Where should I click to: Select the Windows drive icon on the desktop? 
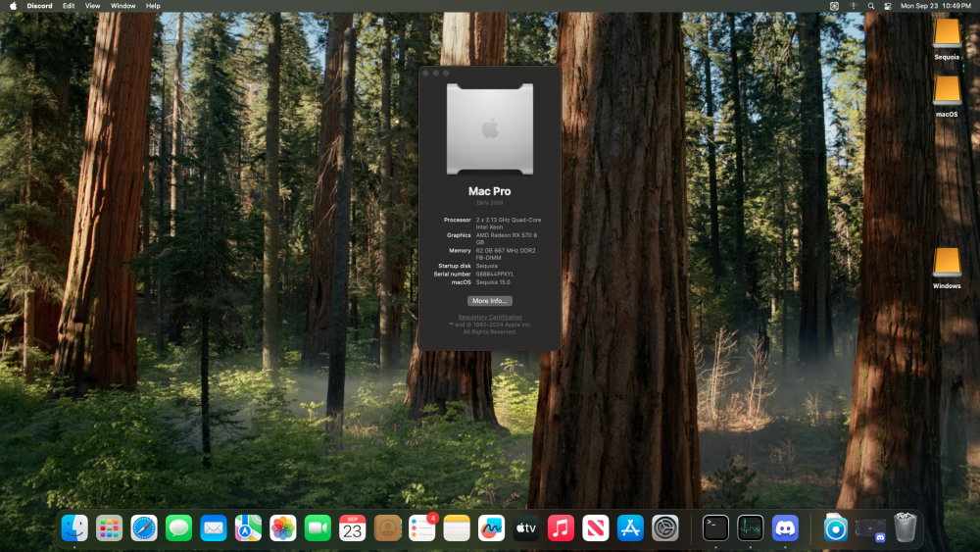tap(947, 263)
